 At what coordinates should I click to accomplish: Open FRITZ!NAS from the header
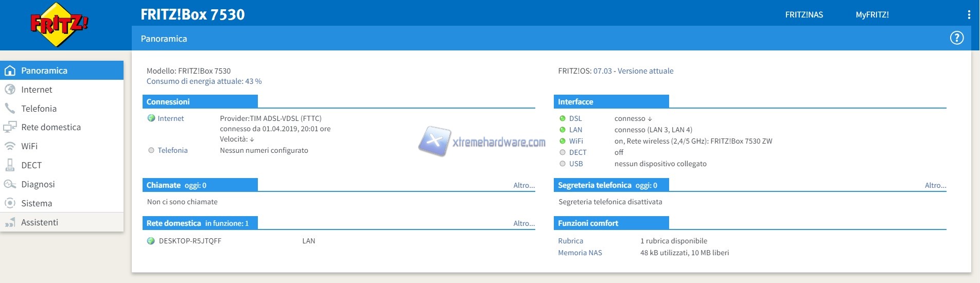(803, 15)
